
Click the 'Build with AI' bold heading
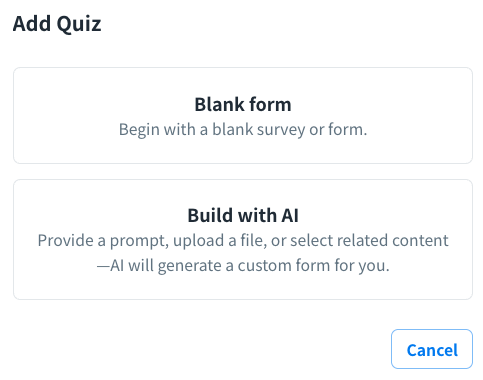pos(243,215)
